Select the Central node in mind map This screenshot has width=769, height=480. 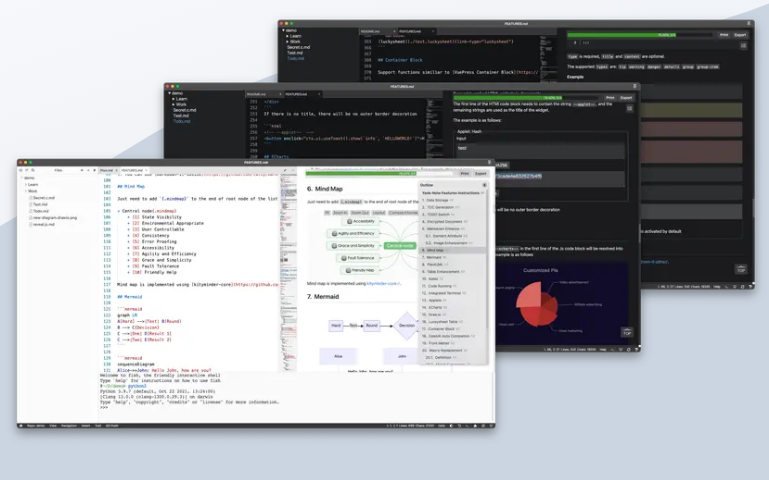pyautogui.click(x=400, y=245)
